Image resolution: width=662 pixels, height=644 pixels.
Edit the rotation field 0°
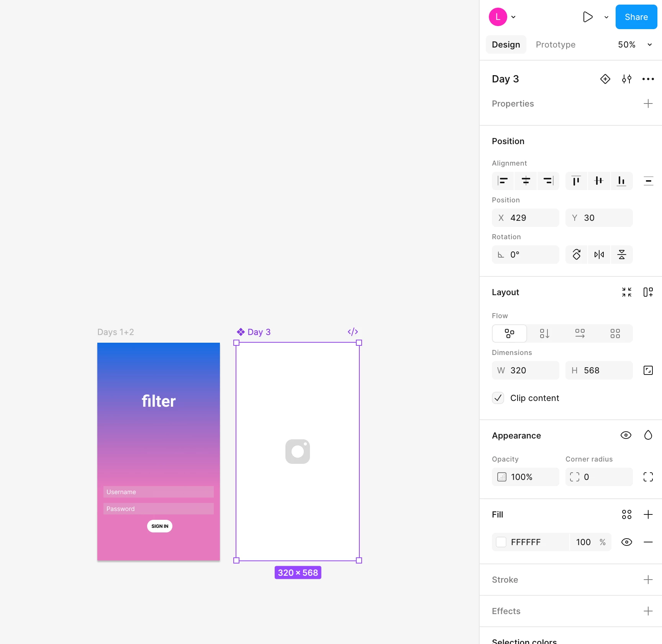[526, 255]
